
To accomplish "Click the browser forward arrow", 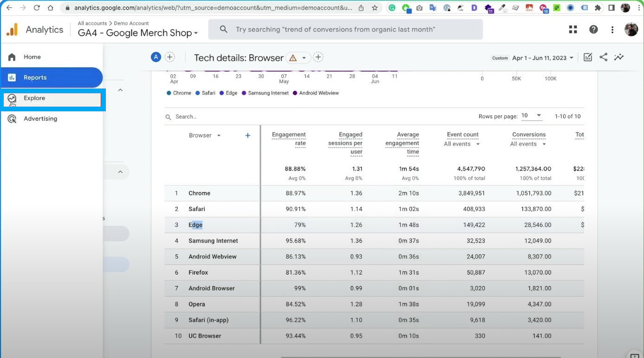I will [x=23, y=8].
